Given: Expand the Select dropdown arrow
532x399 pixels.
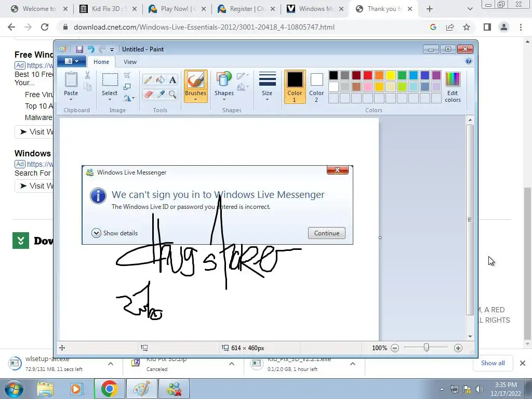Looking at the screenshot, I should click(110, 100).
